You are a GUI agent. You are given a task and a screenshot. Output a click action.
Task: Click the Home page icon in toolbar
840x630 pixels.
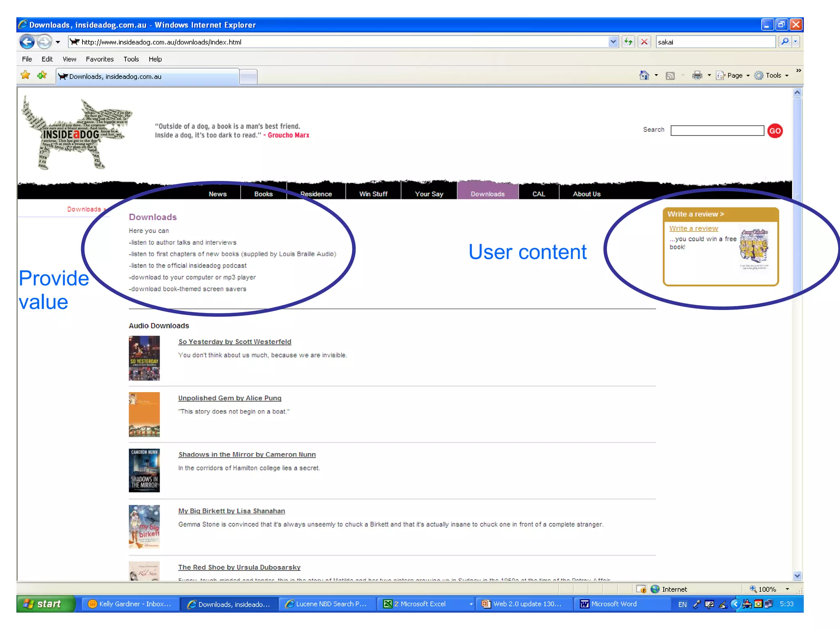pyautogui.click(x=644, y=75)
